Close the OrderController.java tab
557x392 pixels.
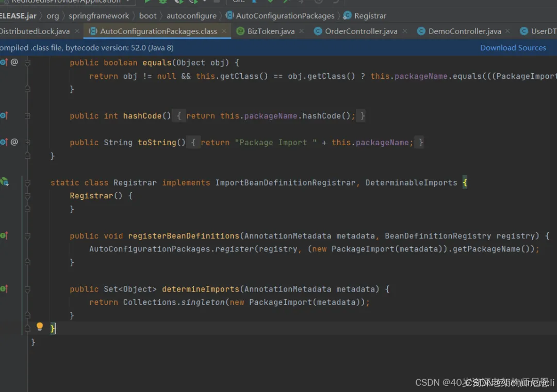[405, 31]
